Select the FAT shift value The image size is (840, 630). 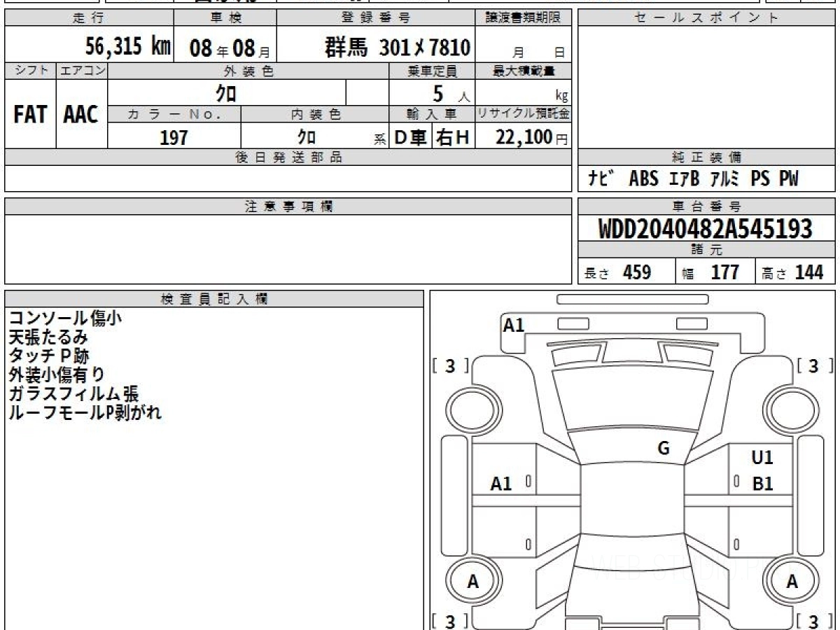point(30,114)
